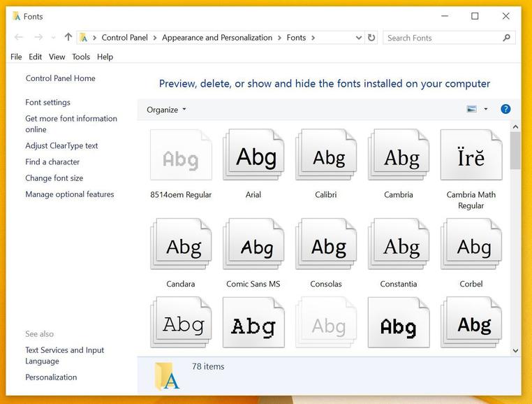Open the view options dropdown arrow
This screenshot has width=532, height=404.
pos(486,109)
